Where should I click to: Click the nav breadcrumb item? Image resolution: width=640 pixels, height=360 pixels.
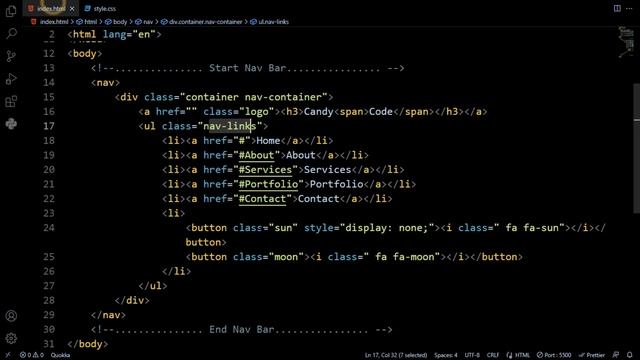coord(144,22)
